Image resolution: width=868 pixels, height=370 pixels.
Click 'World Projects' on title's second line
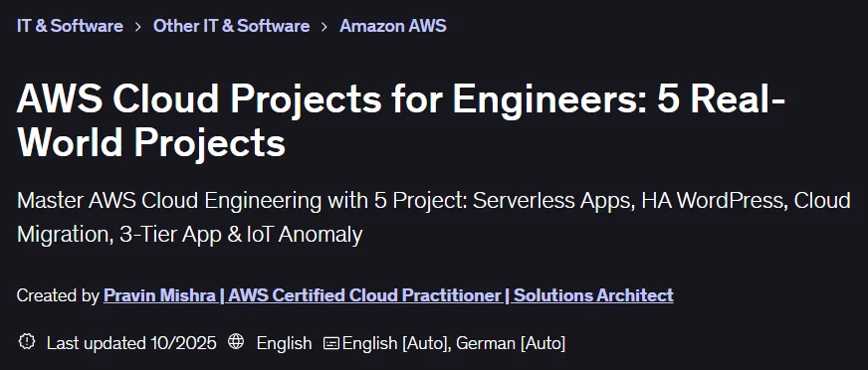tap(151, 142)
